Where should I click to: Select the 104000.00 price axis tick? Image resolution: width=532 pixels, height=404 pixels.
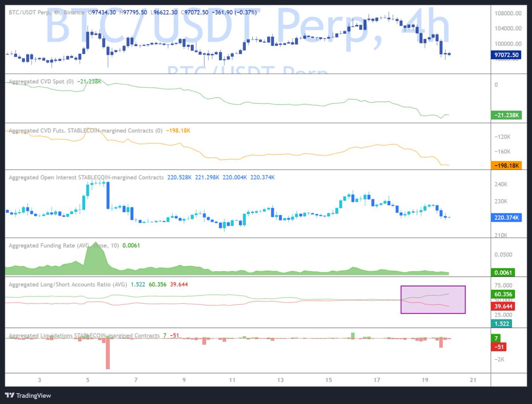coord(509,28)
